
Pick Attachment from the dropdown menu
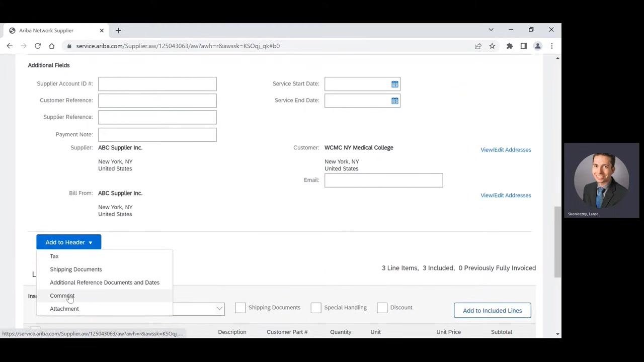click(105, 309)
